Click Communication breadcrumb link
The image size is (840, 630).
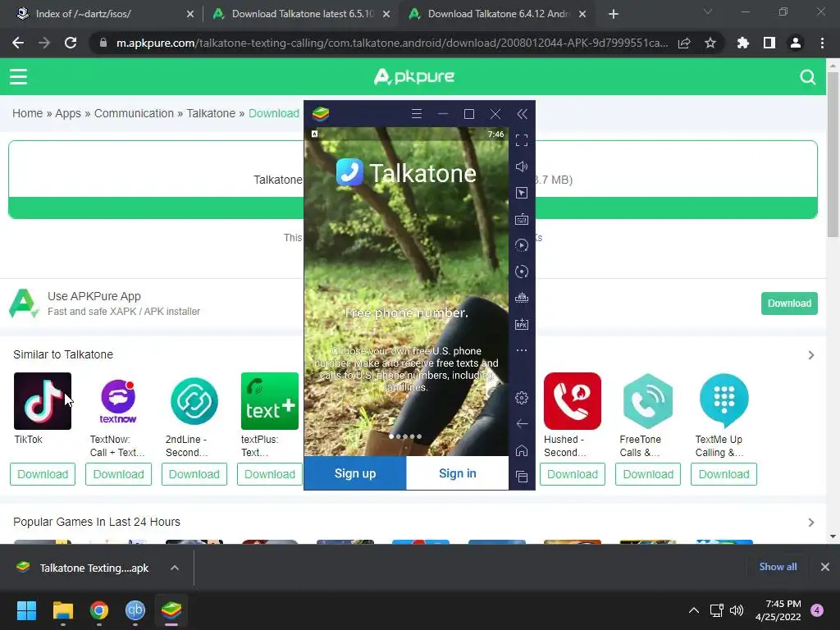(134, 113)
